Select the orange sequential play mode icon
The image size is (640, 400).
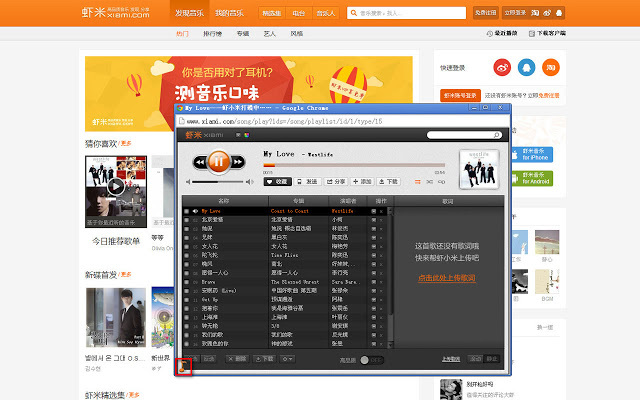(x=418, y=182)
